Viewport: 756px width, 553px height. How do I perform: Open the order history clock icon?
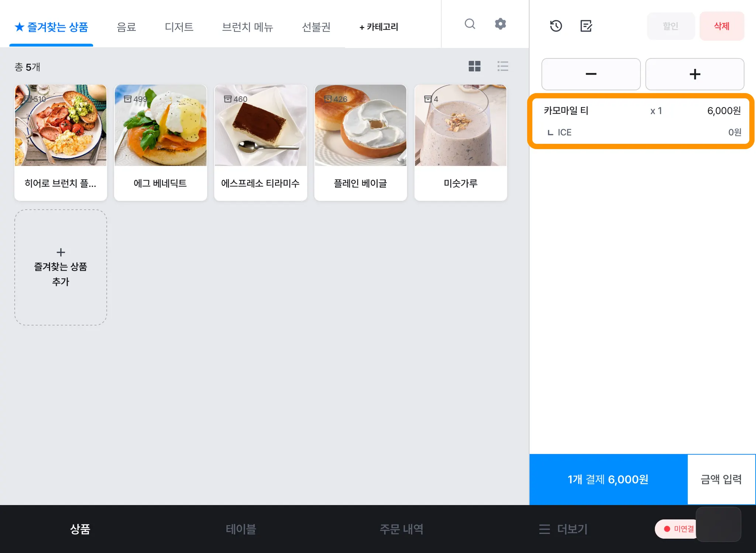pyautogui.click(x=556, y=26)
